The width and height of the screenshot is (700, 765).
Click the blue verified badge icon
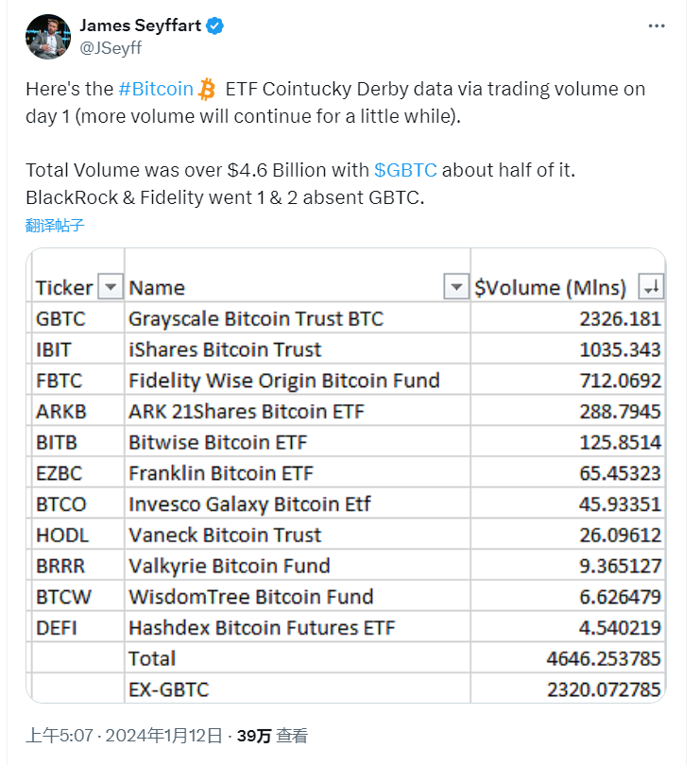(215, 26)
